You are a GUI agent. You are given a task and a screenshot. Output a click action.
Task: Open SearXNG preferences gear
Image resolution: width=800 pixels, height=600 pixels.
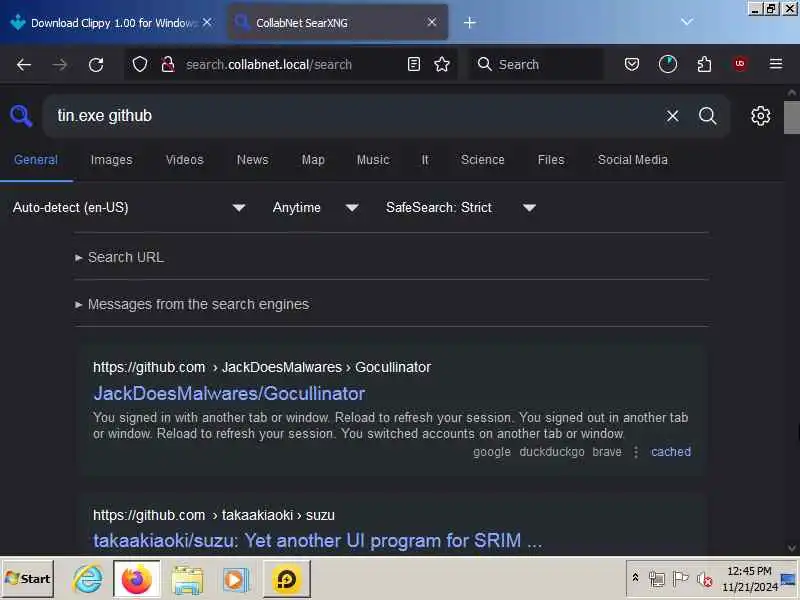(760, 116)
